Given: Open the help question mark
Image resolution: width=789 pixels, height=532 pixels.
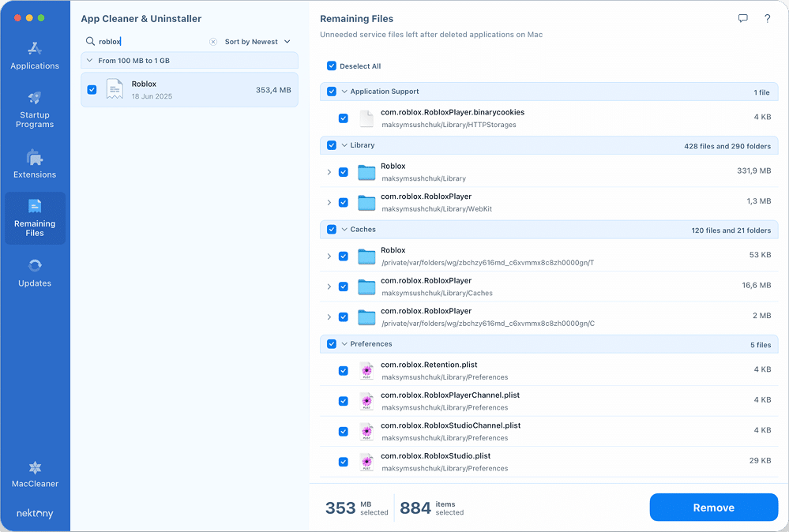Looking at the screenshot, I should pyautogui.click(x=768, y=19).
